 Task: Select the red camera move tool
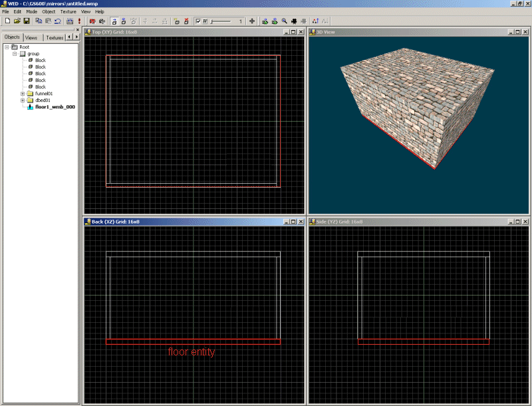pyautogui.click(x=92, y=21)
